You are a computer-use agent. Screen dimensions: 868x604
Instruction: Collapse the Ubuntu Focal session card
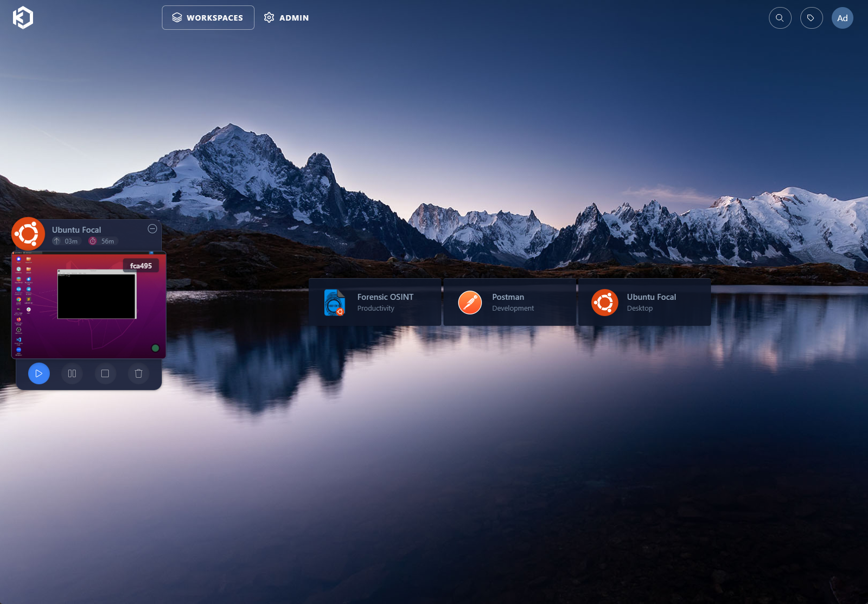tap(152, 229)
